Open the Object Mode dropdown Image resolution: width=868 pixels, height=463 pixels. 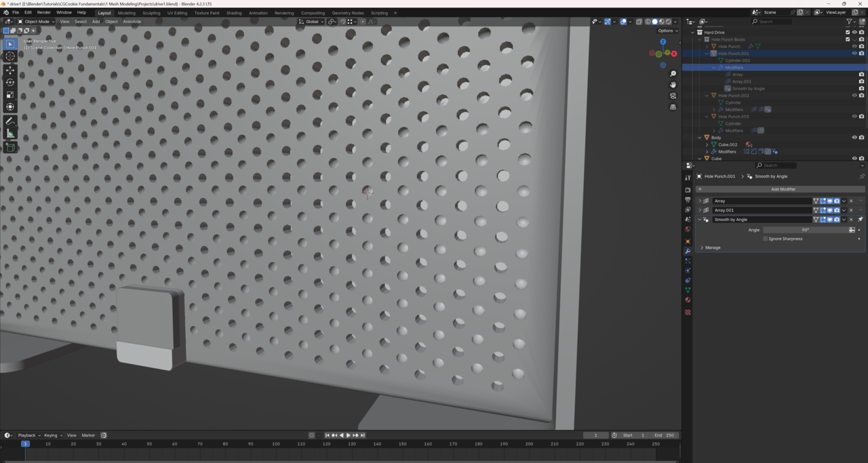[37, 22]
